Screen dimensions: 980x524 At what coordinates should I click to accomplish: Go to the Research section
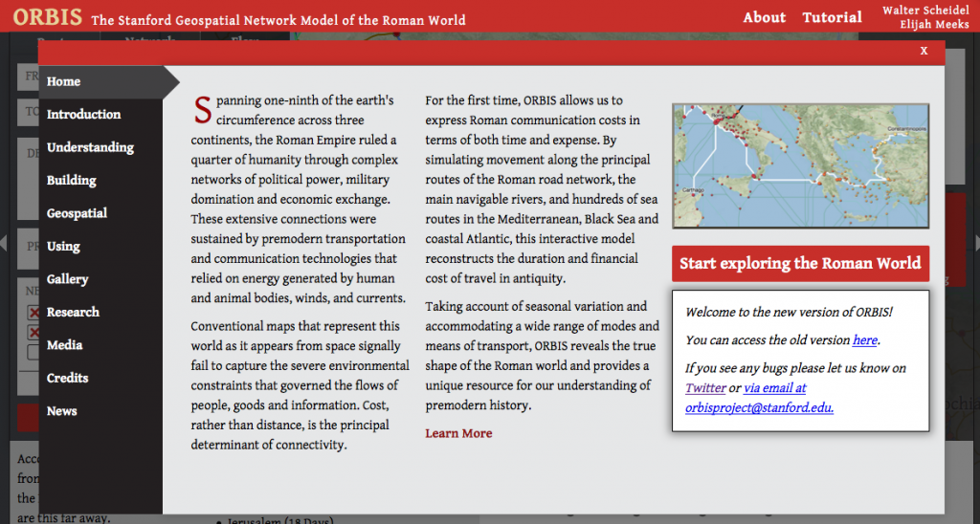[73, 313]
